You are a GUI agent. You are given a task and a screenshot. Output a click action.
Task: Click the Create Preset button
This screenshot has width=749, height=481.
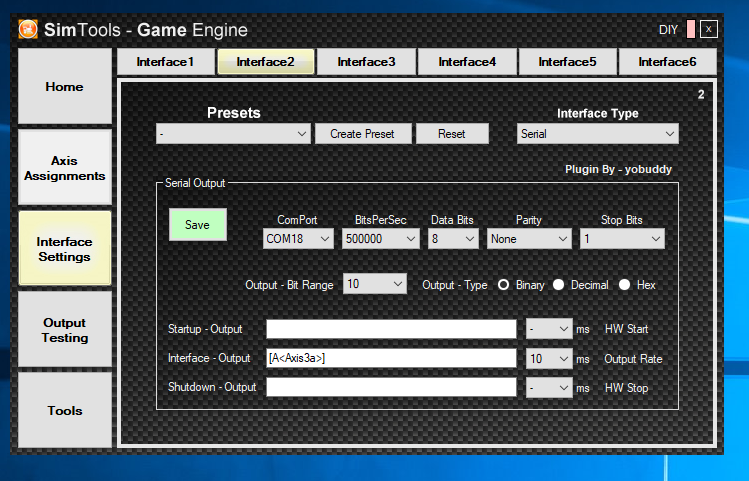coord(363,134)
